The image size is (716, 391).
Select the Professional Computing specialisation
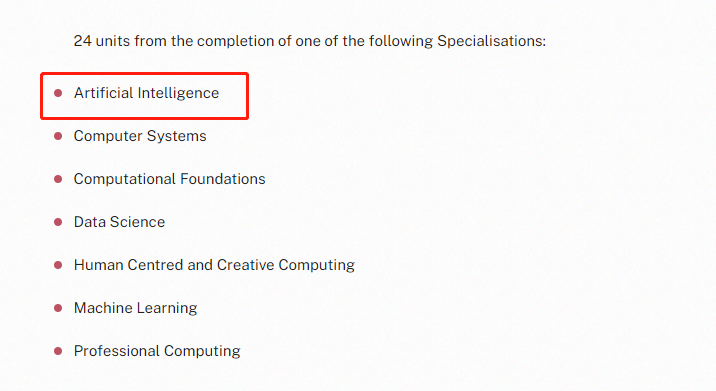click(157, 351)
